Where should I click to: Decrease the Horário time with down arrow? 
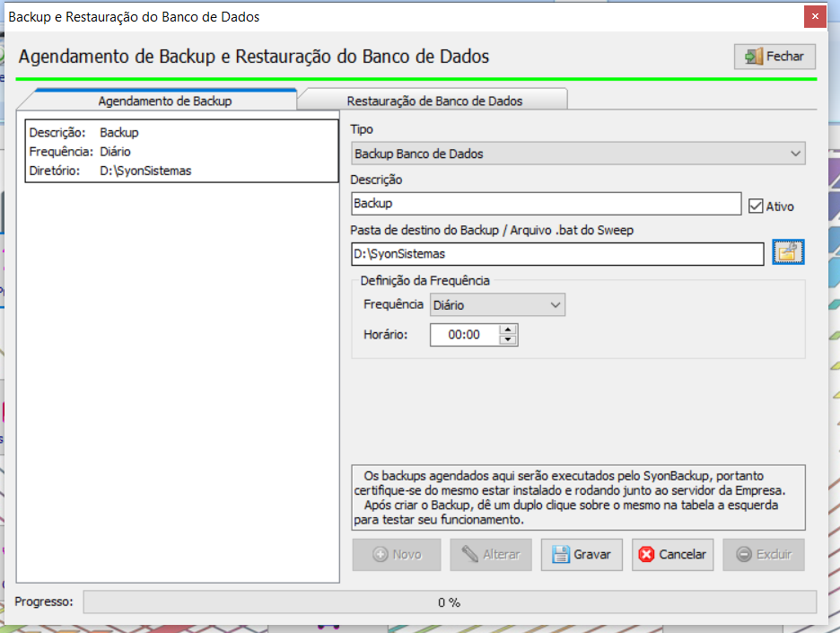509,340
